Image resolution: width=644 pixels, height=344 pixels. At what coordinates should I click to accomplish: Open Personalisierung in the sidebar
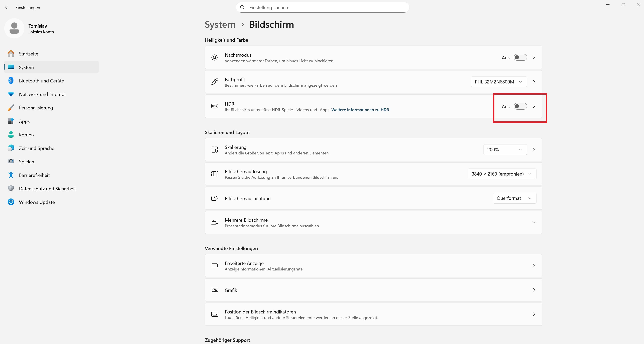(36, 108)
